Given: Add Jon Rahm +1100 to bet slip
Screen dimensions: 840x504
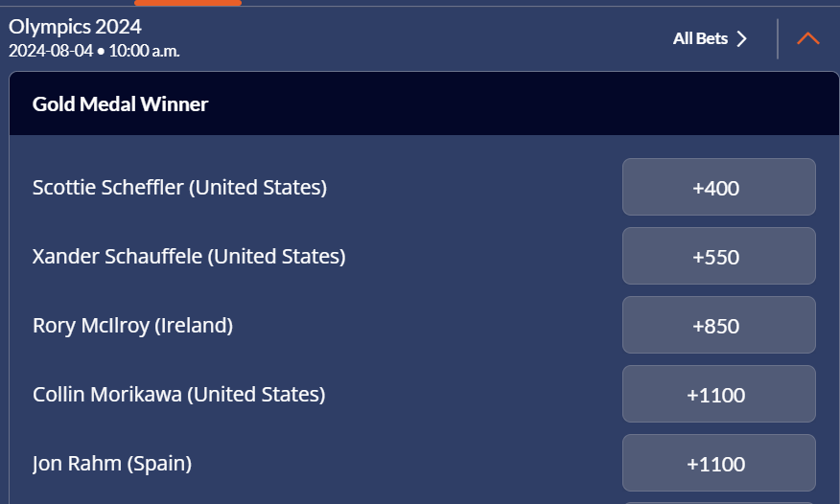Looking at the screenshot, I should coord(718,464).
